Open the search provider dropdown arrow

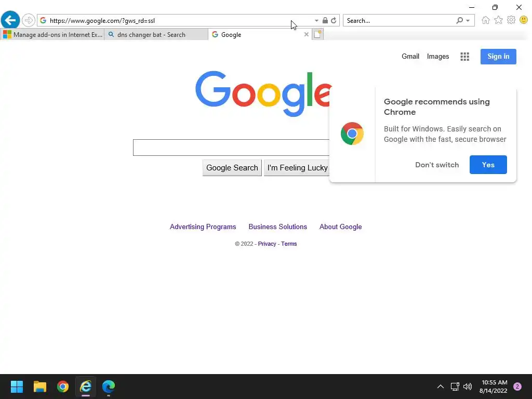click(468, 21)
